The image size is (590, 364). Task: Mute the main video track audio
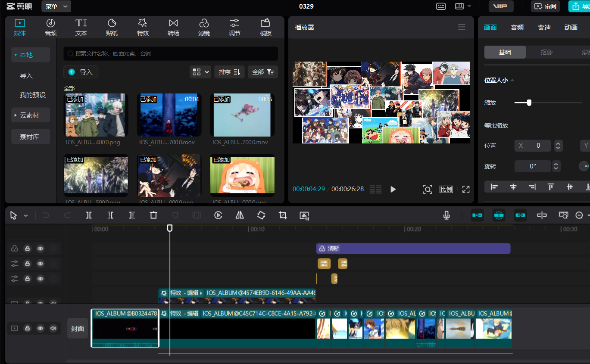pos(53,328)
